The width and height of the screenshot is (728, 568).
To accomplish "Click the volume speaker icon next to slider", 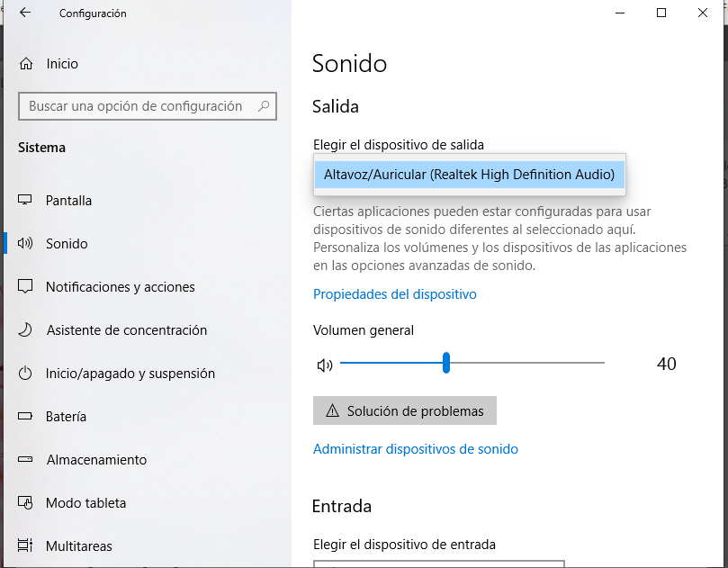I will (324, 364).
